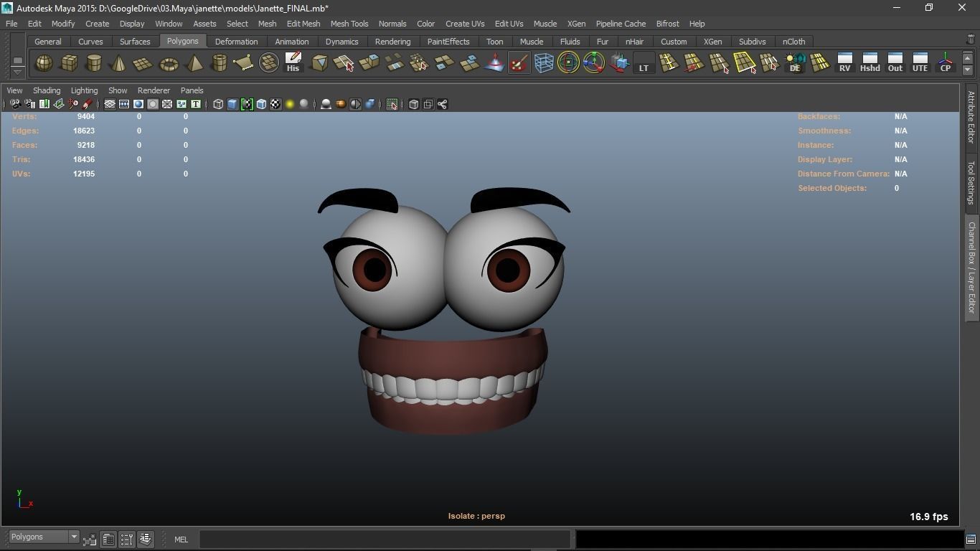Open the panel Lighting menu
Image resolution: width=980 pixels, height=551 pixels.
[x=84, y=90]
